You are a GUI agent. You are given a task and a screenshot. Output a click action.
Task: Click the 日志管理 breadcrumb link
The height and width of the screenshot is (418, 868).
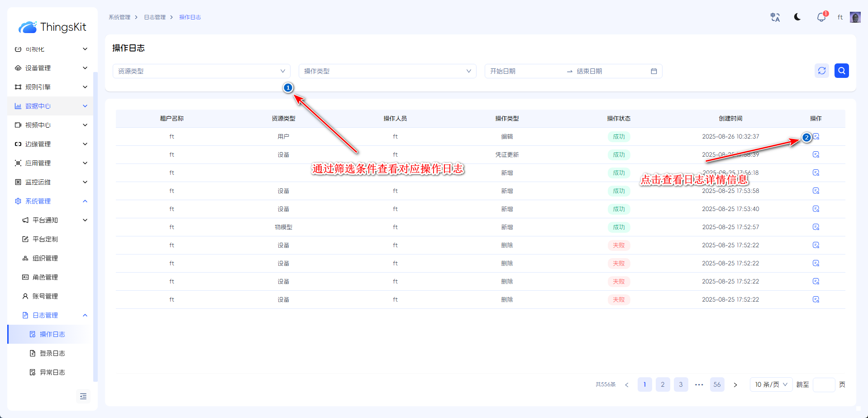[155, 17]
